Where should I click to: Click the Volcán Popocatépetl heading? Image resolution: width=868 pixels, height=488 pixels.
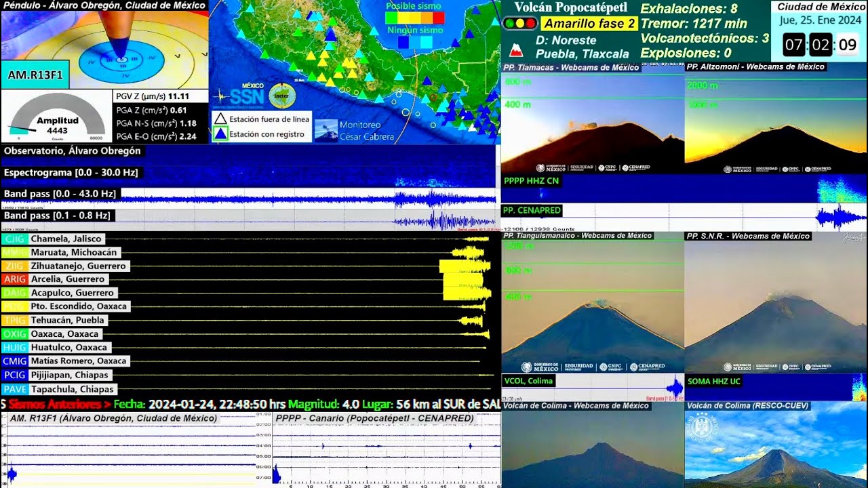[572, 7]
